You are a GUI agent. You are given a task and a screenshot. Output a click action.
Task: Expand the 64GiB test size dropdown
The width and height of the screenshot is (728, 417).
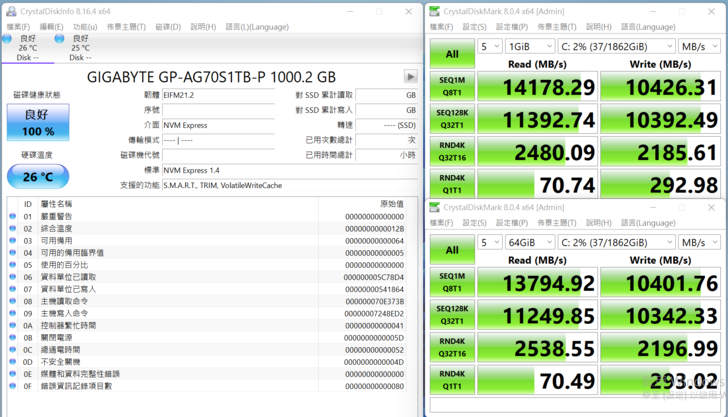pos(530,242)
